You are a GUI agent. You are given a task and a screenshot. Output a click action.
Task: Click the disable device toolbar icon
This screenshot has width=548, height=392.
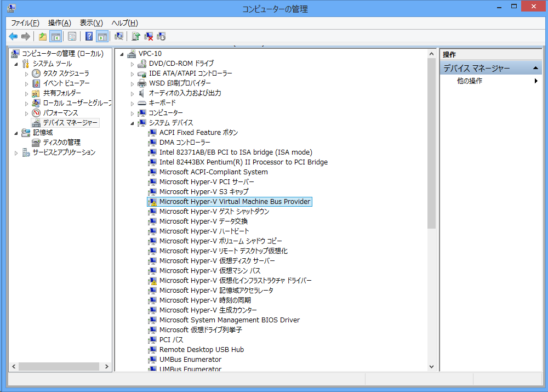tap(161, 36)
